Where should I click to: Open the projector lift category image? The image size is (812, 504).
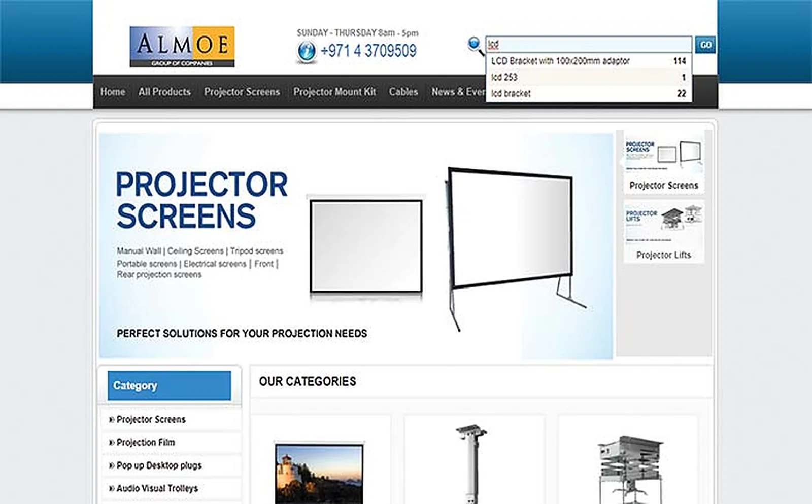(x=630, y=469)
